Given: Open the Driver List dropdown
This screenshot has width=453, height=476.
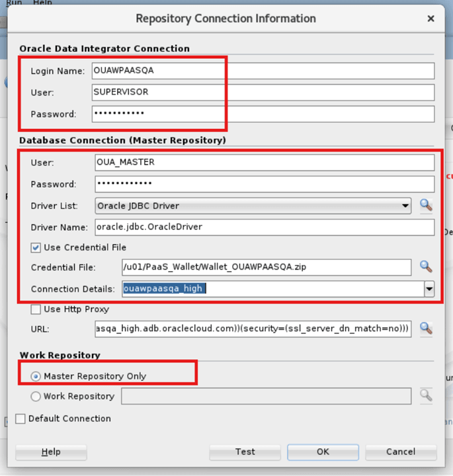Looking at the screenshot, I should (253, 206).
